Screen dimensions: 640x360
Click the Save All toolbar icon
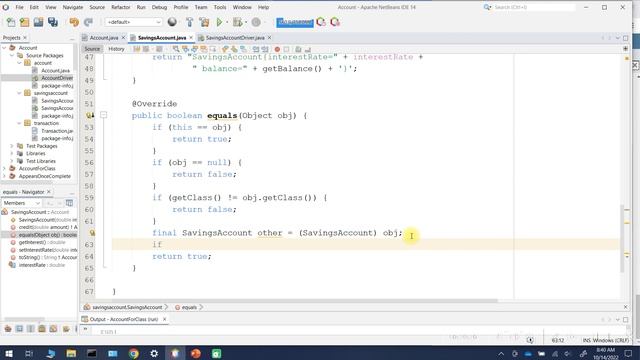53,22
